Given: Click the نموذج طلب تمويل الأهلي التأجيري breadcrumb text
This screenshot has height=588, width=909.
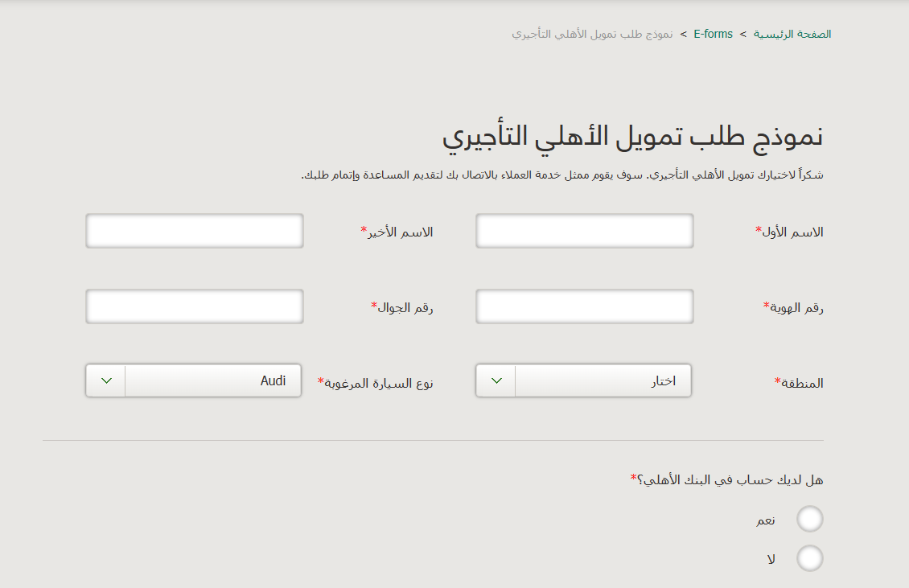Looking at the screenshot, I should click(x=592, y=35).
